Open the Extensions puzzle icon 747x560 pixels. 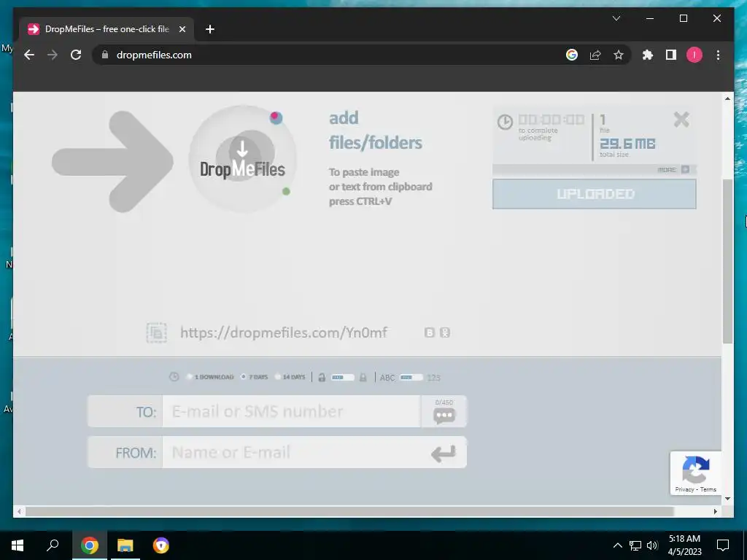click(648, 55)
